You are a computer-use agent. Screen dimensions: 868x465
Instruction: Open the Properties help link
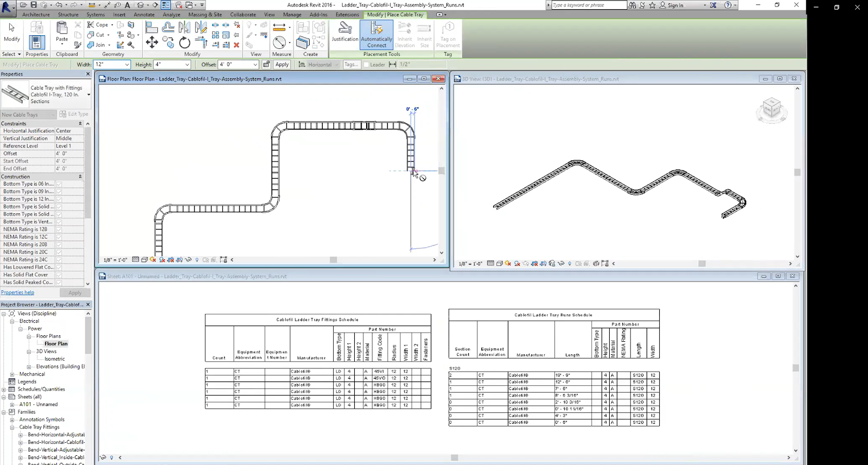pos(17,292)
